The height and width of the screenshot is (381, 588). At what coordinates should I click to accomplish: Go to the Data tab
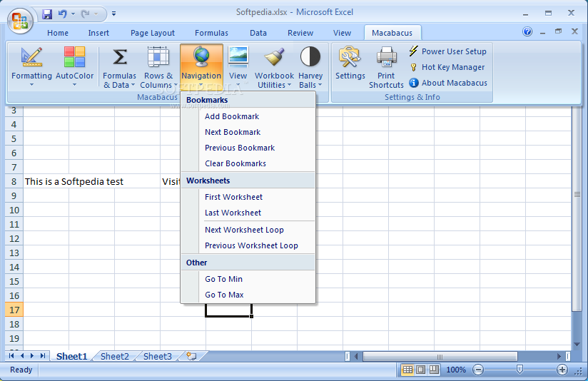click(x=258, y=33)
